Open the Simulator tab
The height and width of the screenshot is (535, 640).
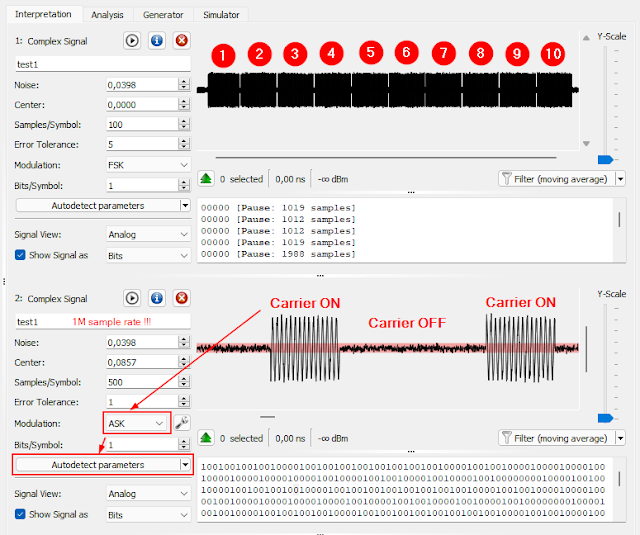click(x=221, y=15)
